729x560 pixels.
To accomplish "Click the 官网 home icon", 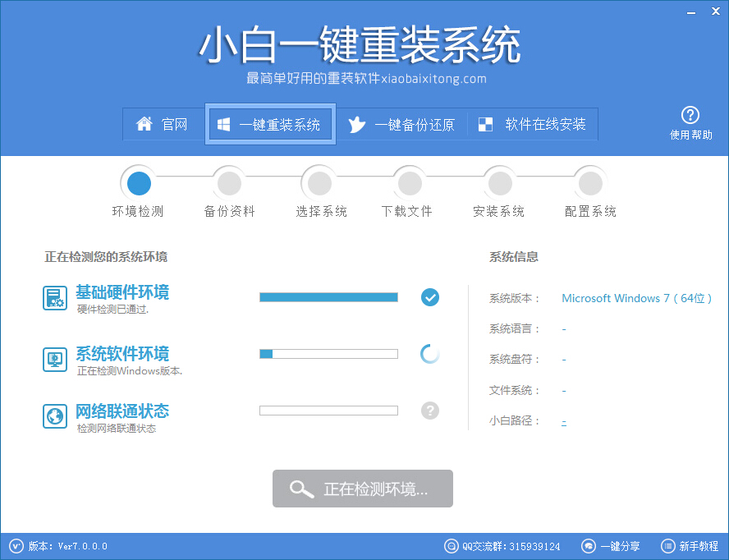I will coord(144,124).
